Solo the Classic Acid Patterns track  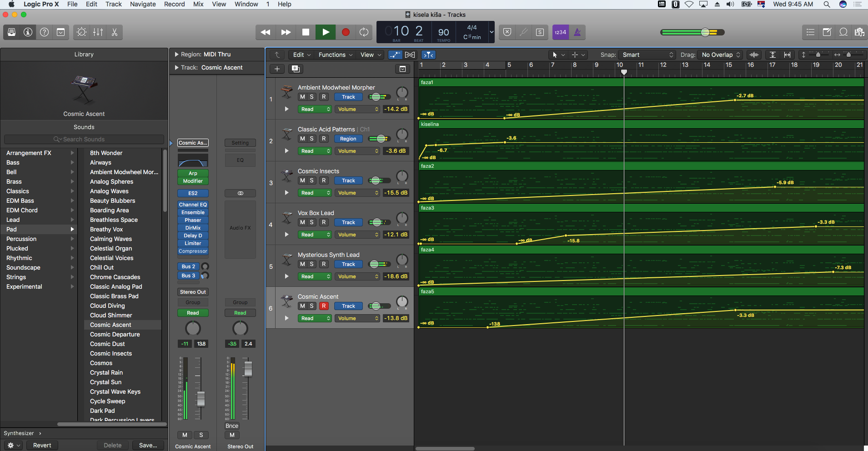[x=312, y=139]
